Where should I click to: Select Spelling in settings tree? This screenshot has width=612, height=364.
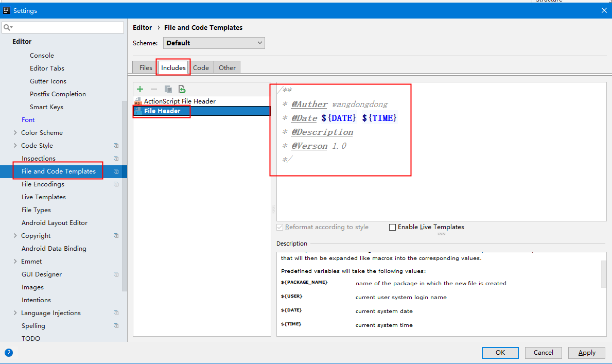[33, 326]
